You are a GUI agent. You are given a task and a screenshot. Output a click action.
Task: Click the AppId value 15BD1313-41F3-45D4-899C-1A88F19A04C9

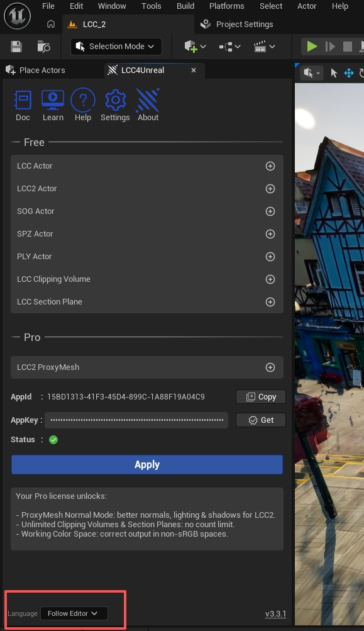coord(126,397)
